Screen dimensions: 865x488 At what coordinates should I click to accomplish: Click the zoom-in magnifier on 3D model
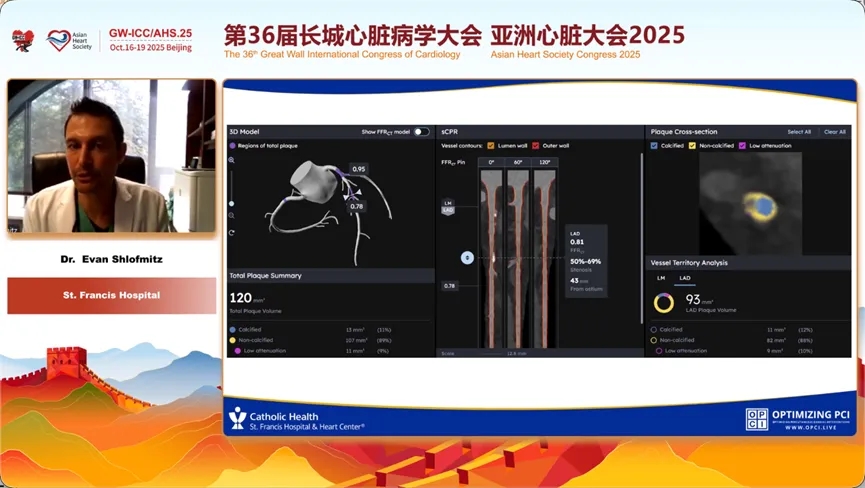point(232,160)
